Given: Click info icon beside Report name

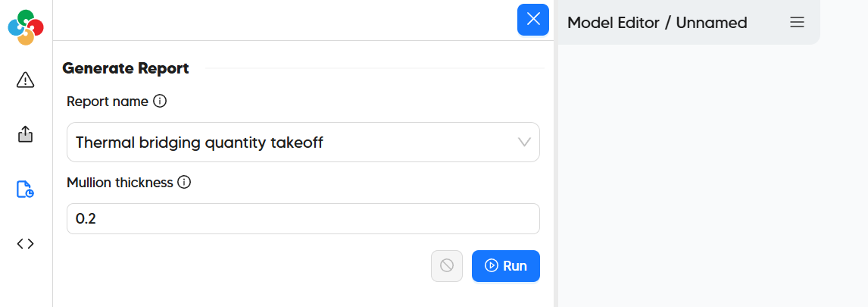Looking at the screenshot, I should [160, 101].
